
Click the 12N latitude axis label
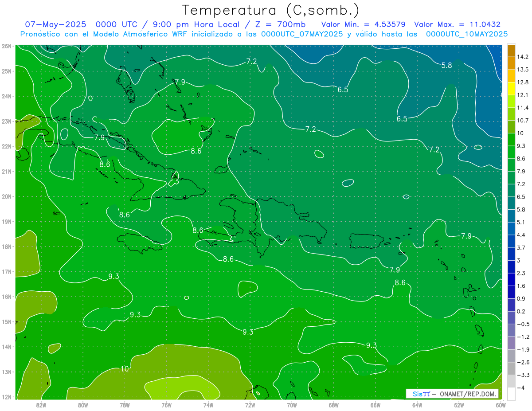6,397
